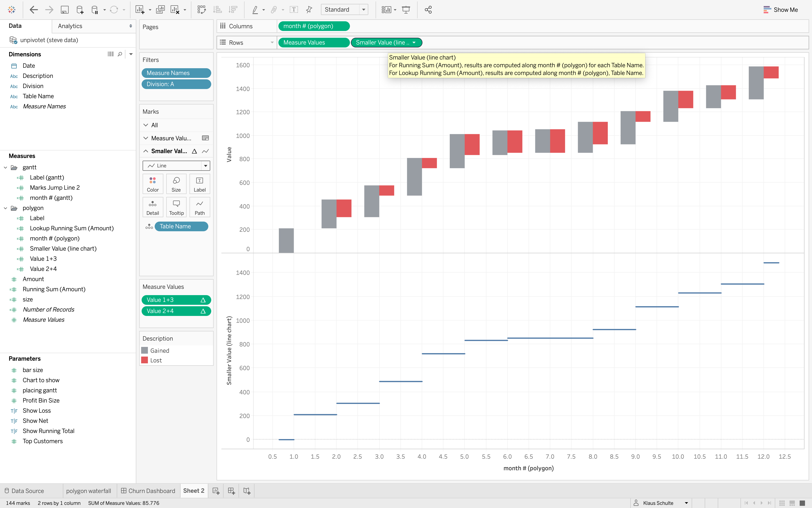
Task: Click the Highlight pen icon
Action: (255, 10)
